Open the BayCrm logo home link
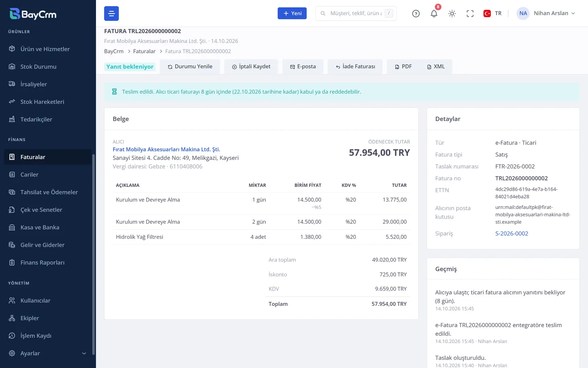This screenshot has height=368, width=588. tap(33, 14)
